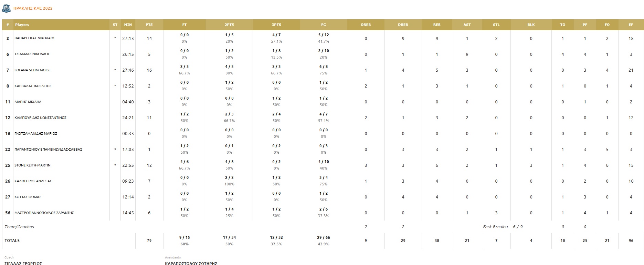Click the FG column header
Image resolution: width=644 pixels, height=265 pixels.
click(324, 25)
